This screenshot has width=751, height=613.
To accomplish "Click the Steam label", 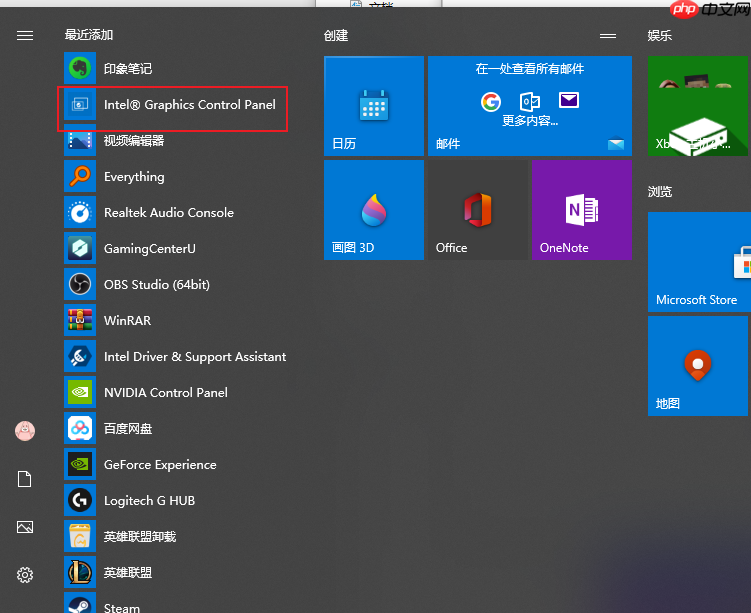I will (x=122, y=608).
